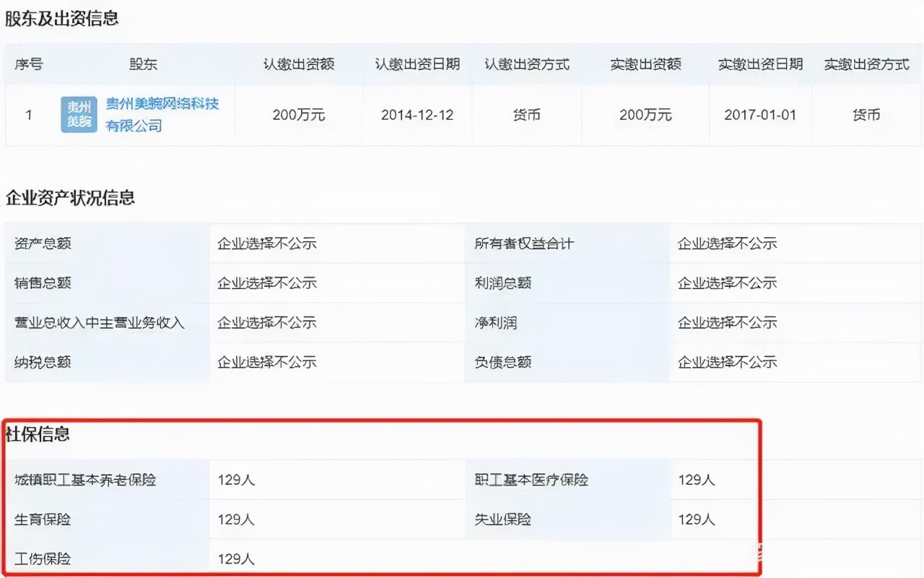Screen dimensions: 924x578
Task: Click the 企业选择不公示 value for 资产总额
Action: click(267, 243)
